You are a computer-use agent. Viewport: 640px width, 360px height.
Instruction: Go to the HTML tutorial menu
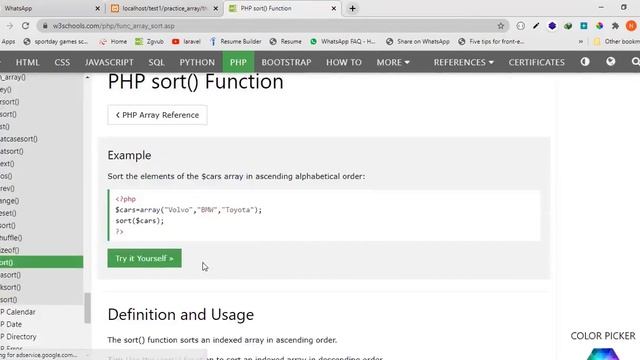point(27,62)
